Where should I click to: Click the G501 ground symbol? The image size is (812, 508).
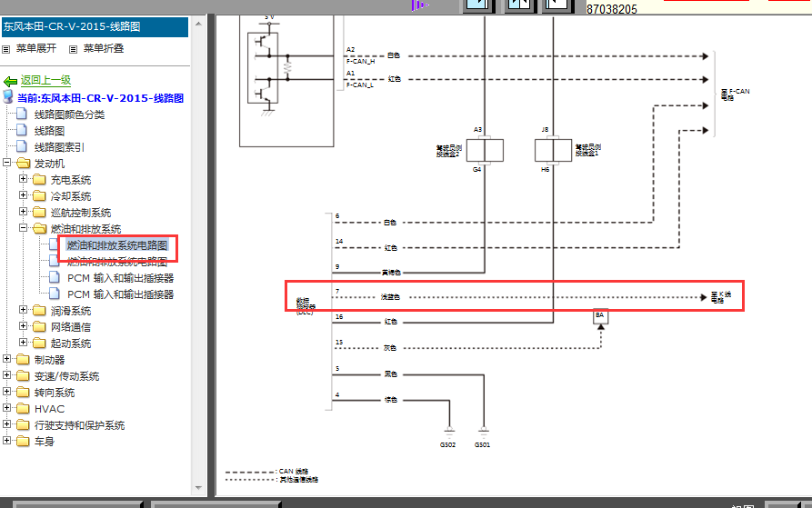coord(484,432)
